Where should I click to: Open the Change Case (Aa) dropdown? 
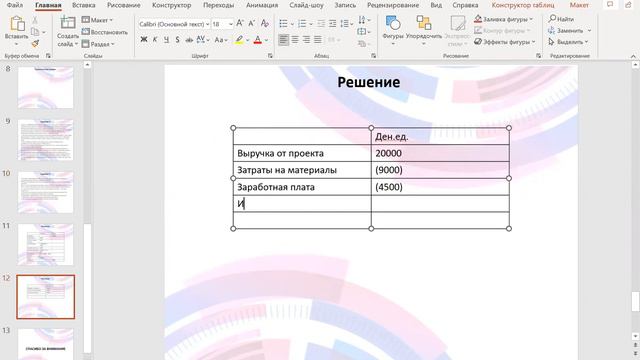coord(221,40)
